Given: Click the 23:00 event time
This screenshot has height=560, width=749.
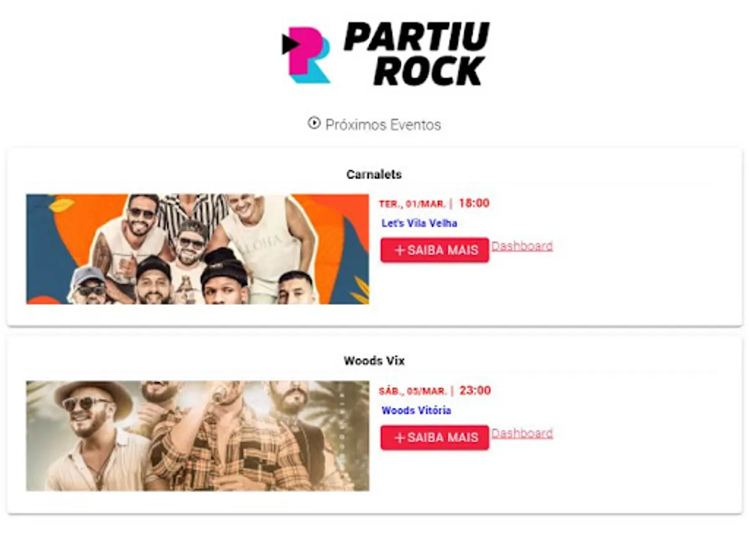Looking at the screenshot, I should pyautogui.click(x=475, y=391).
